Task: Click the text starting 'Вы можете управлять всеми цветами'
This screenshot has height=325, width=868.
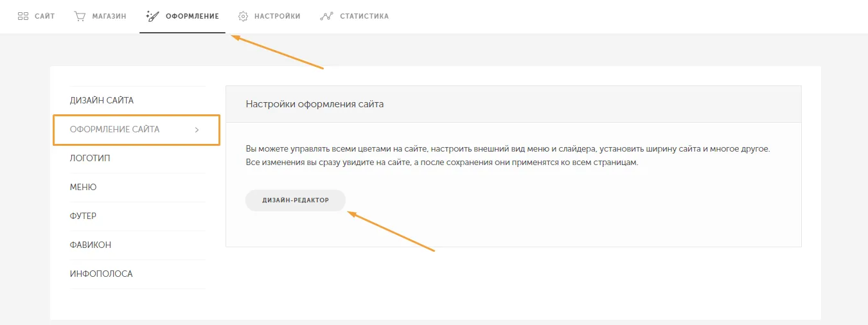Action: [508, 148]
